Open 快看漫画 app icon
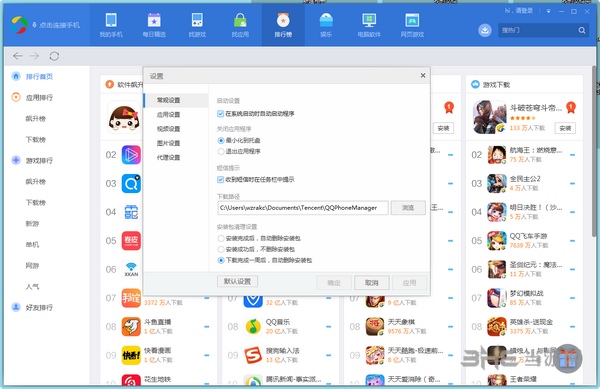The image size is (600, 389). (x=131, y=355)
